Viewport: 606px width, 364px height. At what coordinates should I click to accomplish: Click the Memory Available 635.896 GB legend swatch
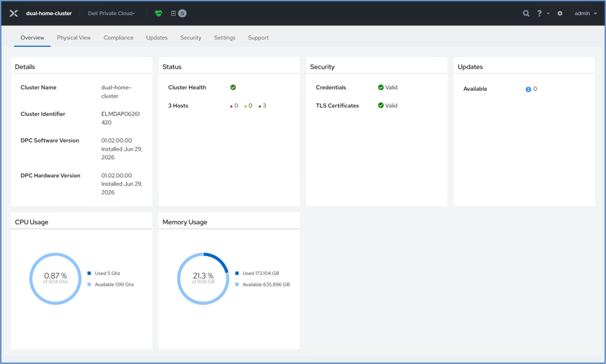[237, 285]
